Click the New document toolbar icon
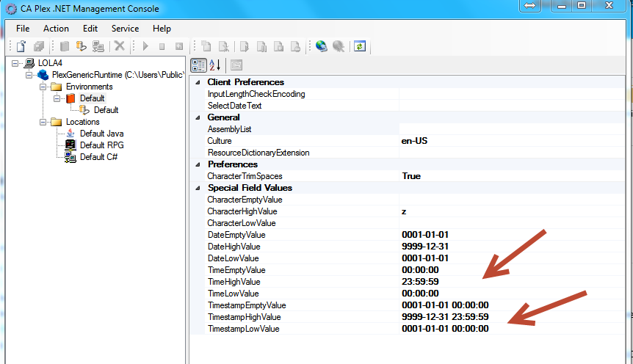This screenshot has width=633, height=364. click(x=21, y=46)
